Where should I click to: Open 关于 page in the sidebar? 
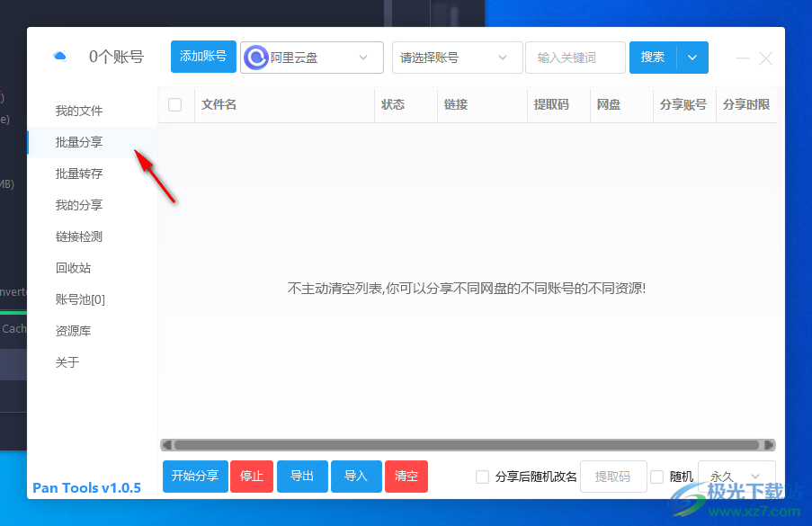coord(67,362)
